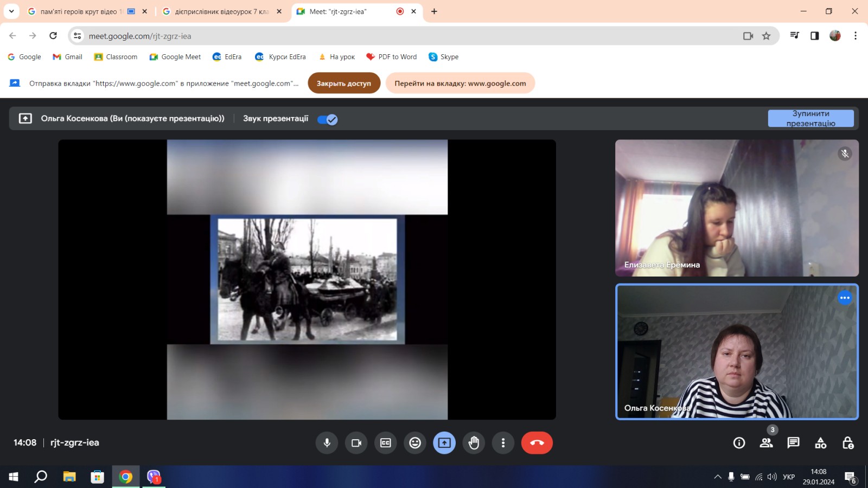
Task: Turn off the camera in Meet
Action: tap(356, 443)
